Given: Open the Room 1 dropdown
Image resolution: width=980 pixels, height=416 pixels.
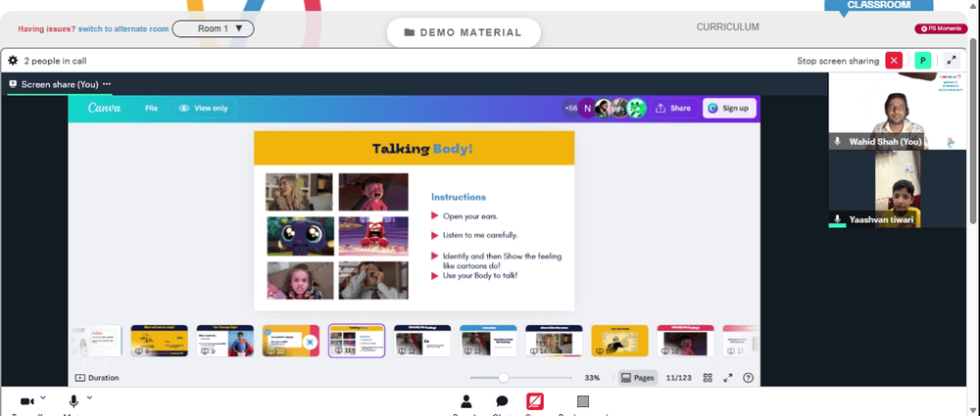Looking at the screenshot, I should click(213, 28).
